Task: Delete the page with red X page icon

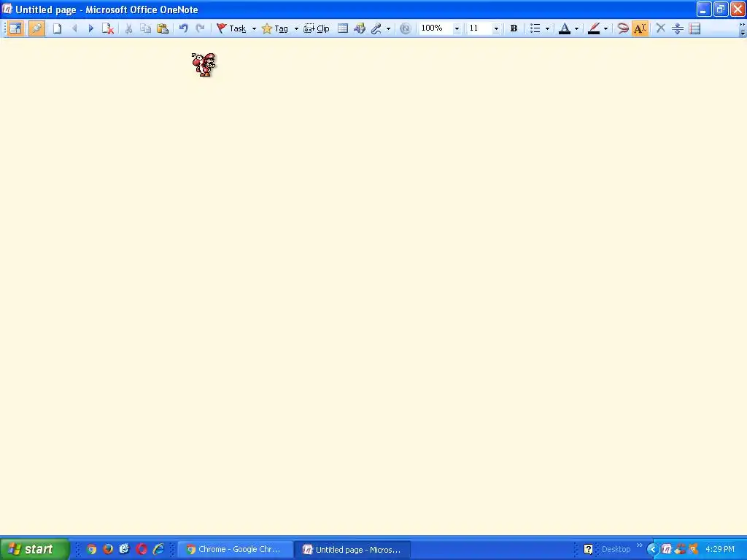Action: coord(108,28)
